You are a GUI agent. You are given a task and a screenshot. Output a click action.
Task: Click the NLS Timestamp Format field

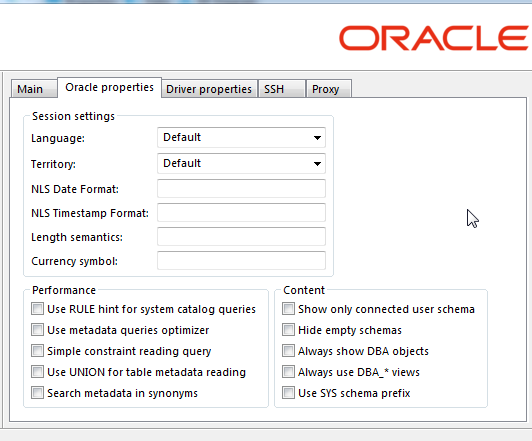[x=241, y=213]
